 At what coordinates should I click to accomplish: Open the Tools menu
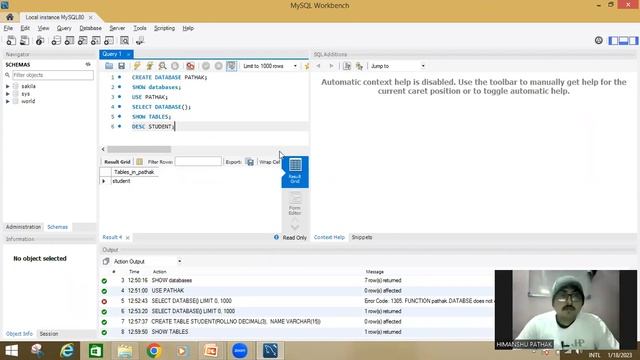[x=140, y=28]
